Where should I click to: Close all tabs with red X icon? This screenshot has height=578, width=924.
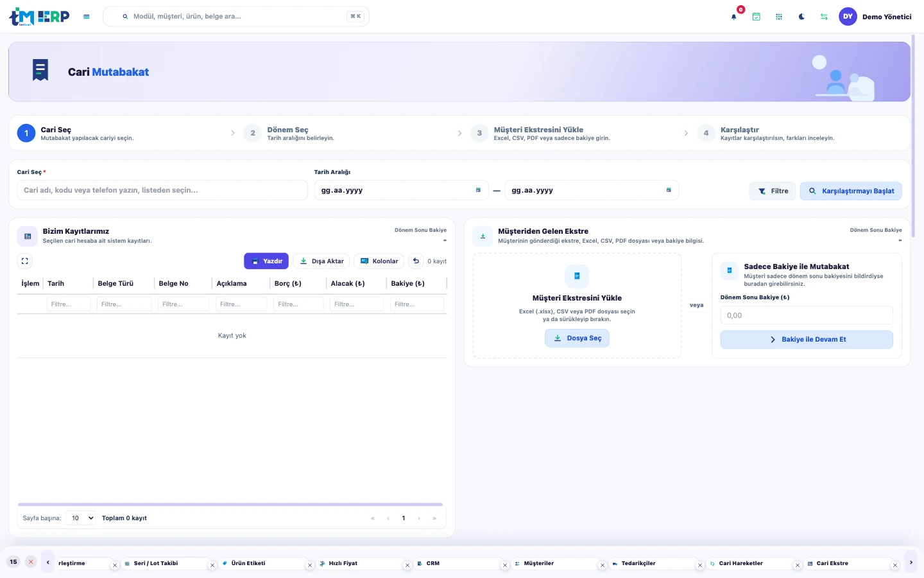coord(31,562)
